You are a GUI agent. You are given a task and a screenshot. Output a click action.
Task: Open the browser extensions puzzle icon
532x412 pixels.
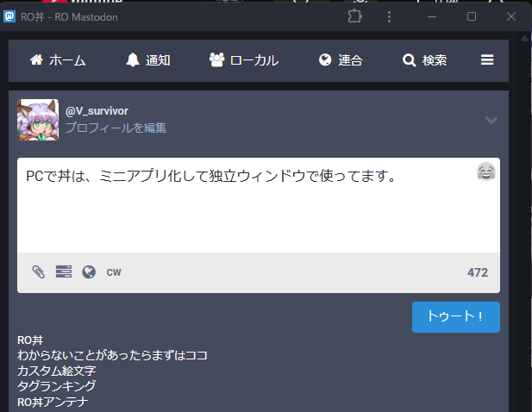coord(354,16)
